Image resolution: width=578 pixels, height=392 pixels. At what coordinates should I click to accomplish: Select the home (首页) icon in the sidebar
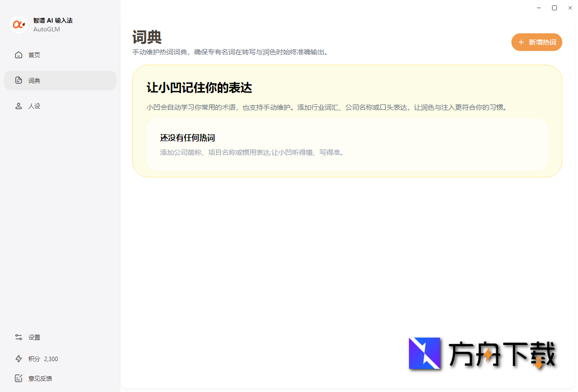tap(19, 55)
